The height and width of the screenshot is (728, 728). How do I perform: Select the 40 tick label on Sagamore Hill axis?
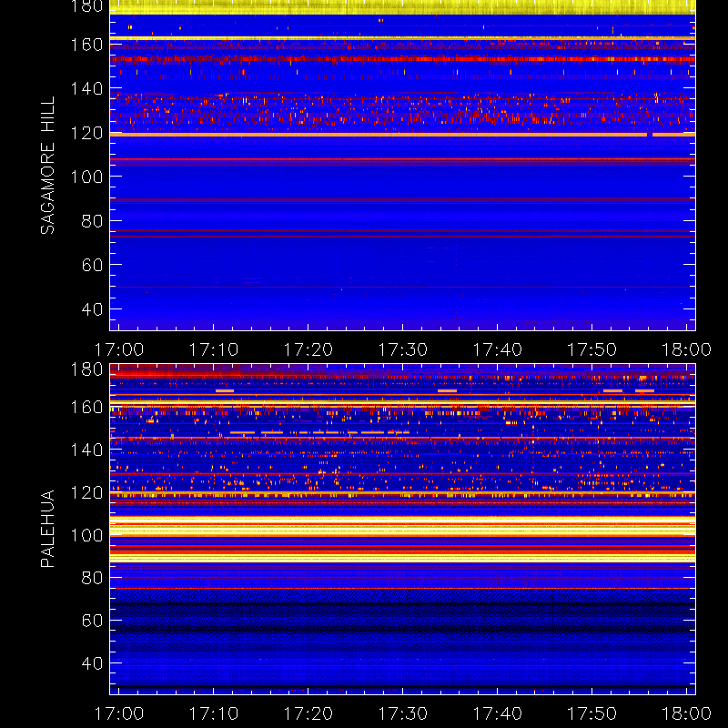point(92,308)
